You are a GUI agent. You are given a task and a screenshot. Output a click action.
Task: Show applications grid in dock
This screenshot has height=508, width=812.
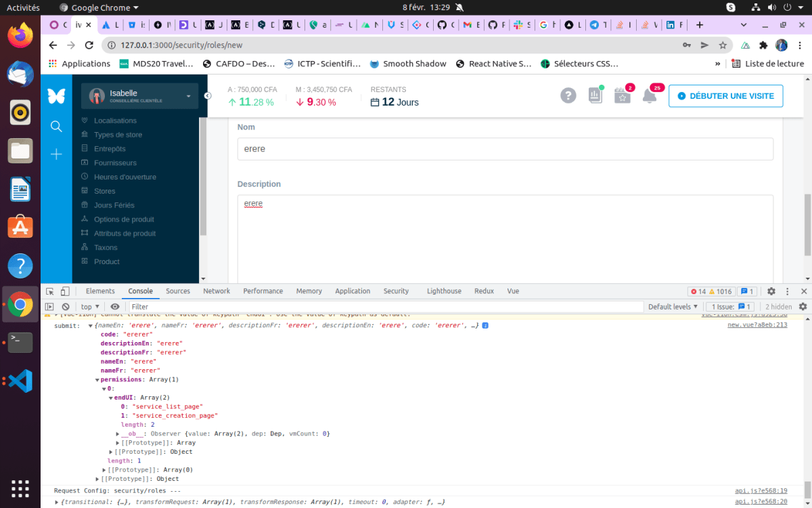click(20, 488)
